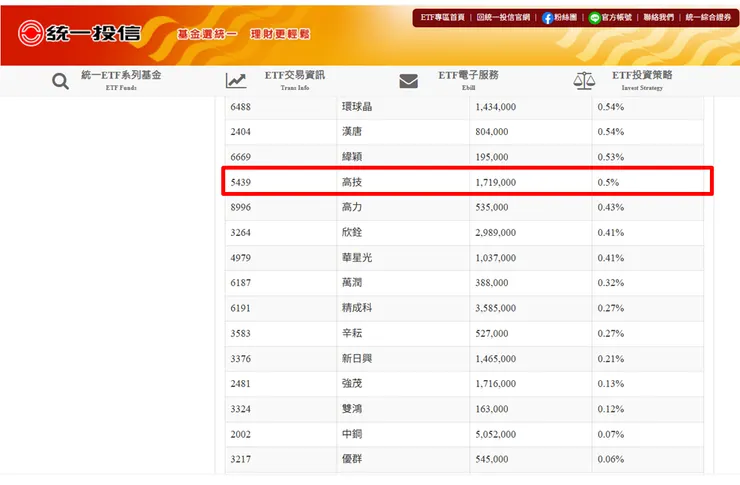Click weight value 0.5%
The image size is (740, 485).
(608, 182)
